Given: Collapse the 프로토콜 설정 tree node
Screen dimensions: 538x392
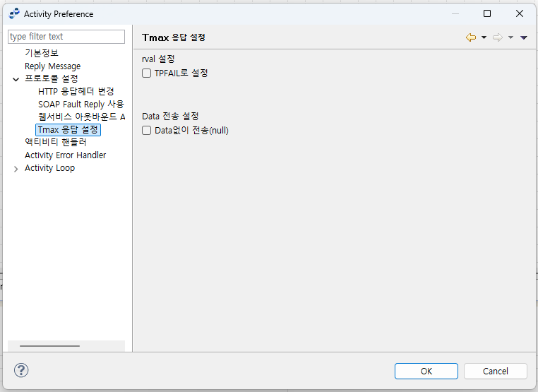Looking at the screenshot, I should [16, 79].
